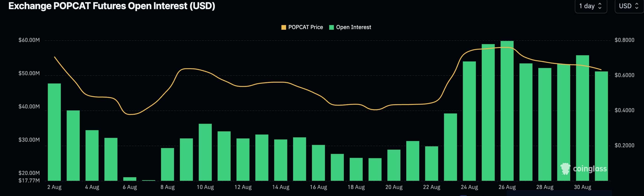Click the 10 Aug date label

tap(205, 187)
